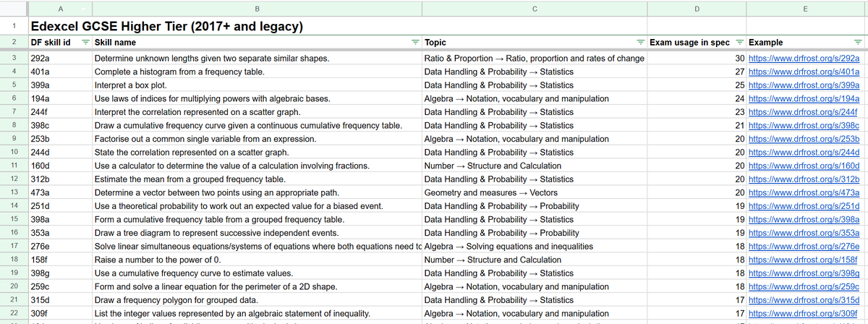Open link drfrost.org/s/158f
Image resolution: width=868 pixels, height=324 pixels.
click(802, 260)
